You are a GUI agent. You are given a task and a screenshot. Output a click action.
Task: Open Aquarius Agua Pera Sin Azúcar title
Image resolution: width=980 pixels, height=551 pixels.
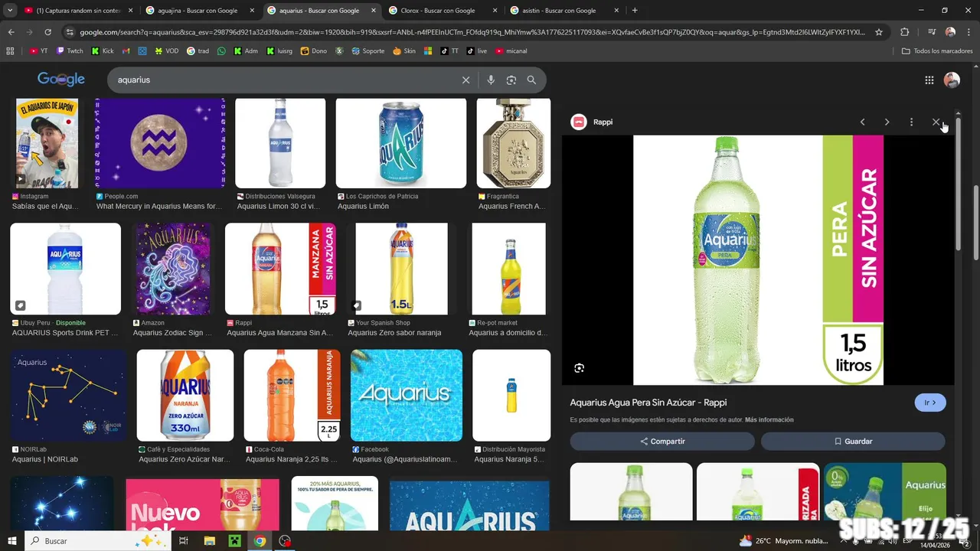point(648,403)
